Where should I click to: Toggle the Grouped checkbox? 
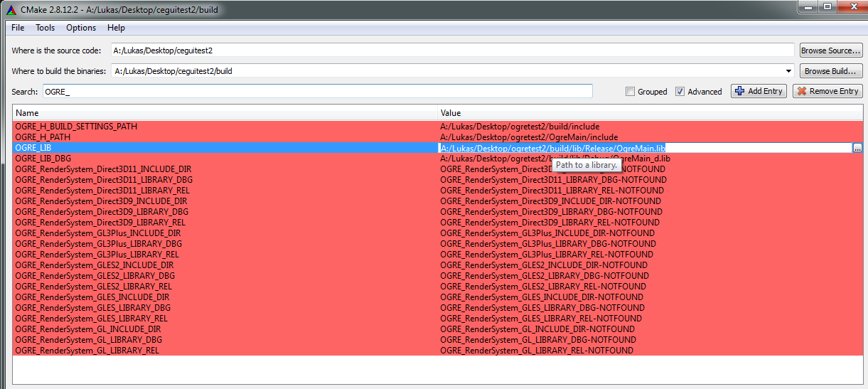tap(630, 92)
